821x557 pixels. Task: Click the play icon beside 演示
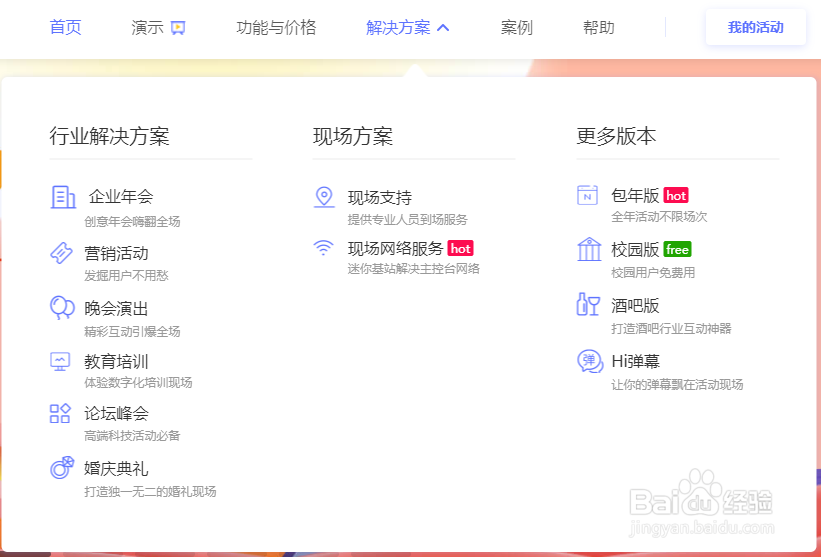pyautogui.click(x=178, y=28)
